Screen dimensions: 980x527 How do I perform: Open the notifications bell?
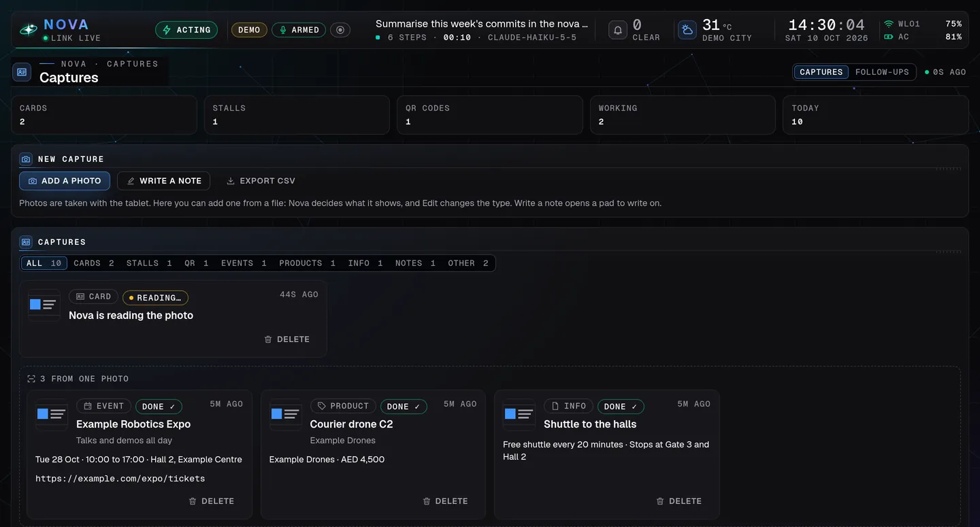click(618, 30)
